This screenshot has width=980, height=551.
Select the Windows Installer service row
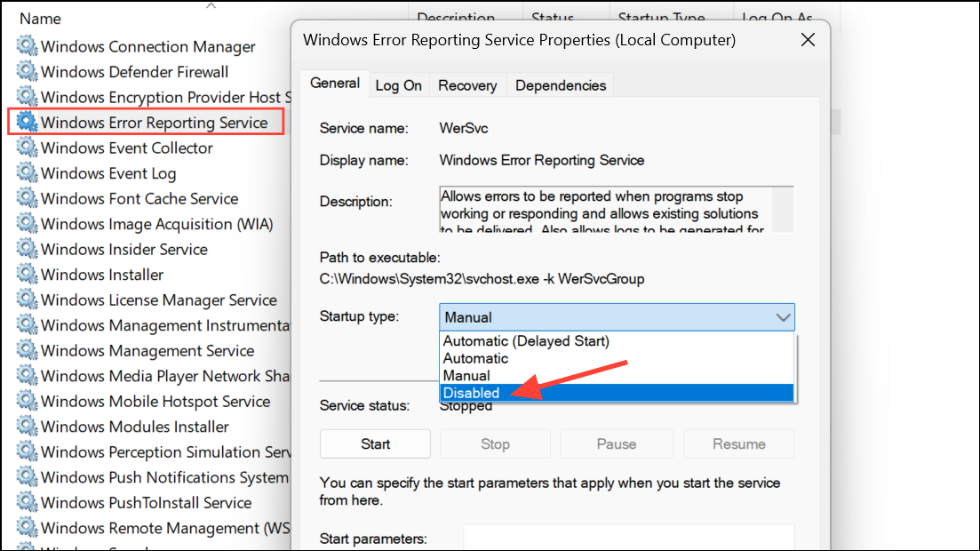(102, 274)
